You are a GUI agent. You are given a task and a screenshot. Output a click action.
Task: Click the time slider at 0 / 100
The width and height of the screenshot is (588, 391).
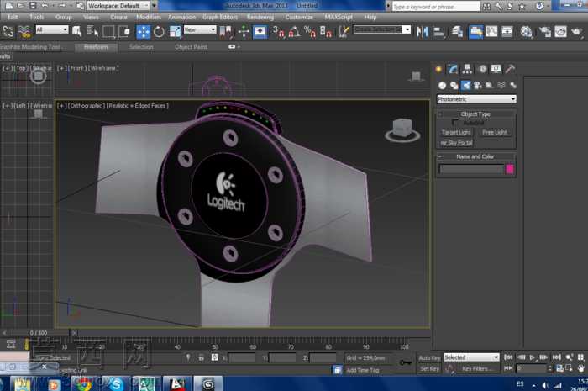point(39,332)
